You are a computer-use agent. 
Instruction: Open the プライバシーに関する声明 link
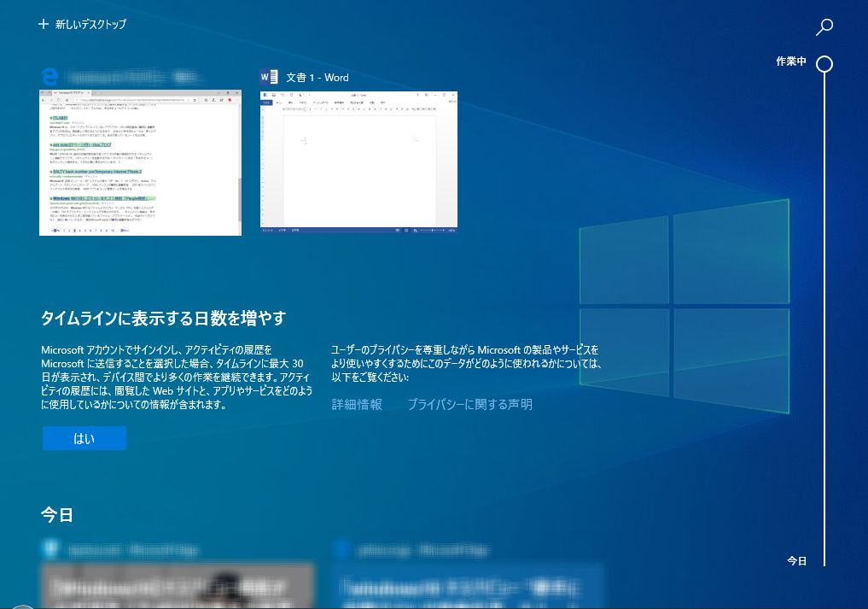tap(470, 405)
